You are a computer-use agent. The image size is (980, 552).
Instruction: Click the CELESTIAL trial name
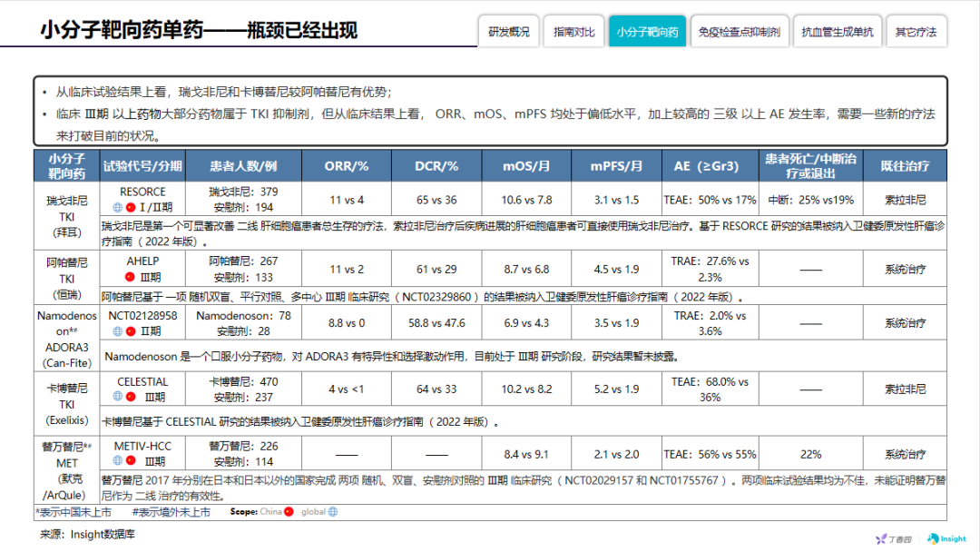coord(142,381)
